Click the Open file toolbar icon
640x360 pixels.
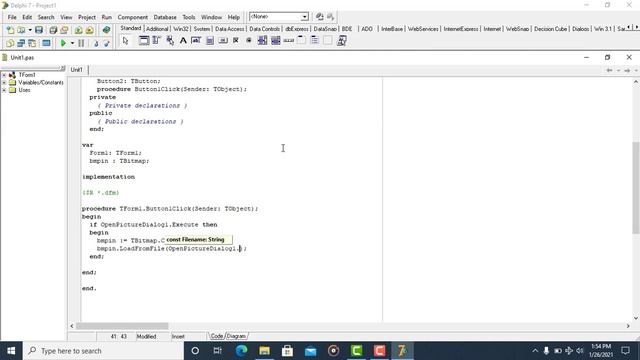click(21, 30)
